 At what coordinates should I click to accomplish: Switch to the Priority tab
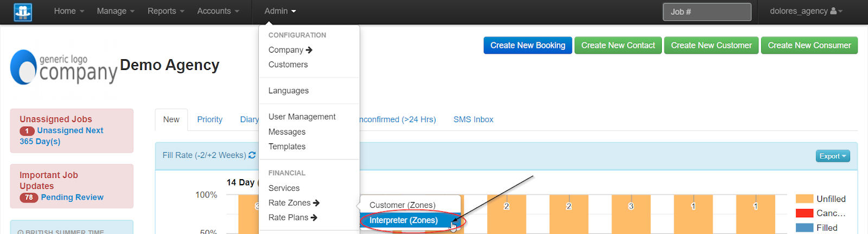coord(209,119)
